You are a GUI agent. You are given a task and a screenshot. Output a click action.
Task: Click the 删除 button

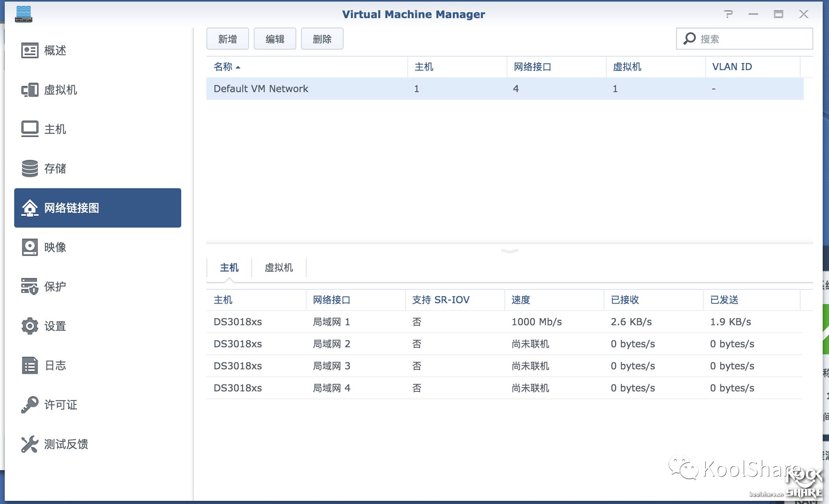click(322, 39)
